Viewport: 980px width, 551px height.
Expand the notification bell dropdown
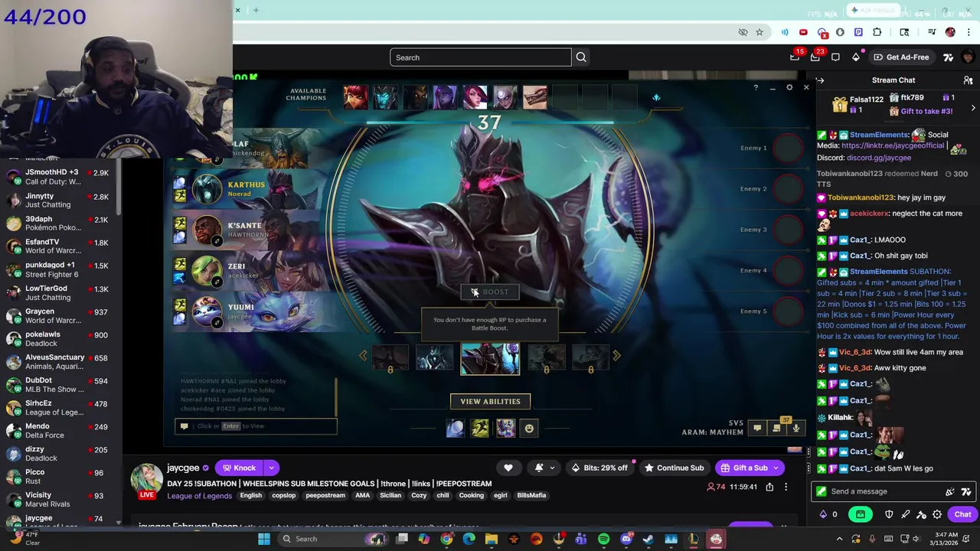pos(551,468)
